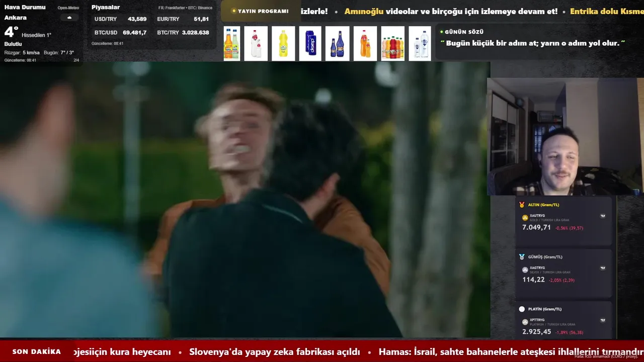Select the clear bottles with red labels thumbnail
Image resolution: width=644 pixels, height=362 pixels.
[x=256, y=44]
